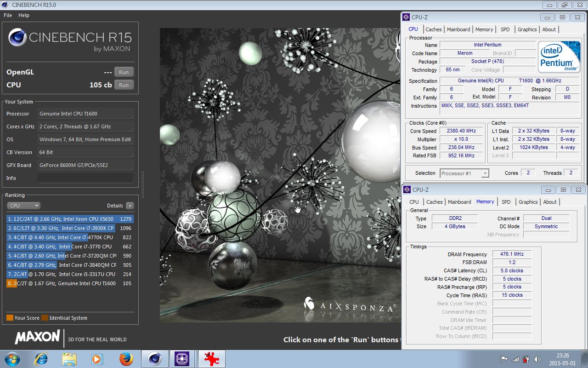
Task: Switch to CPU-Z taskbar button
Action: 183,358
